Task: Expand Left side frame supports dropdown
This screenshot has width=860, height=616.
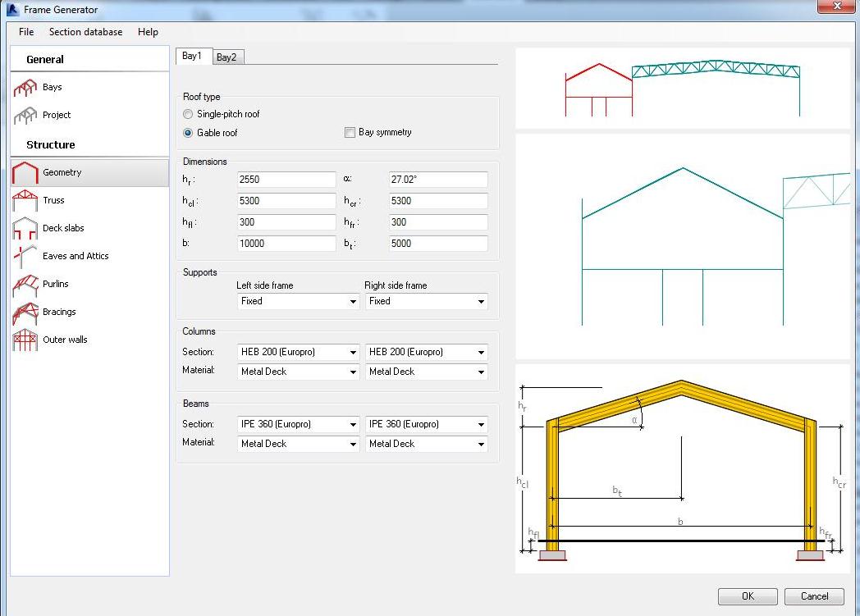Action: (298, 302)
